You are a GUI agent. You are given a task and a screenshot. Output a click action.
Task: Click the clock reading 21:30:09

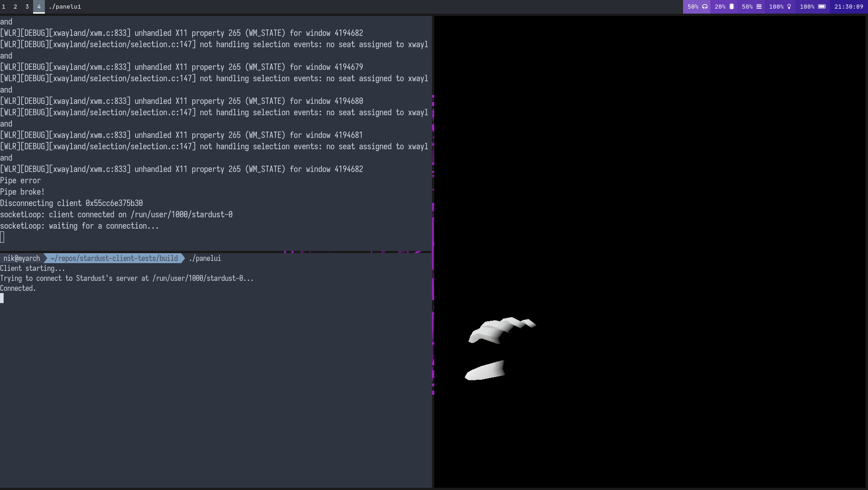point(850,7)
